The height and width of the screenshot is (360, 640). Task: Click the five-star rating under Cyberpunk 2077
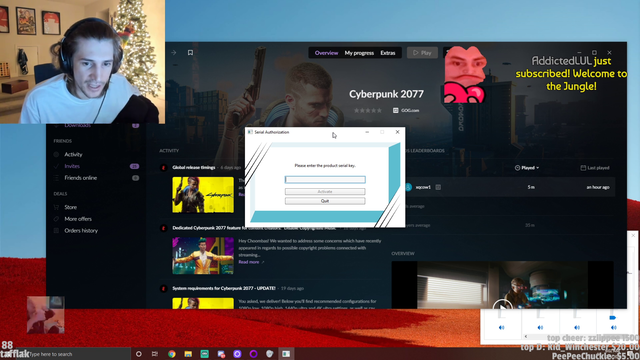click(368, 110)
